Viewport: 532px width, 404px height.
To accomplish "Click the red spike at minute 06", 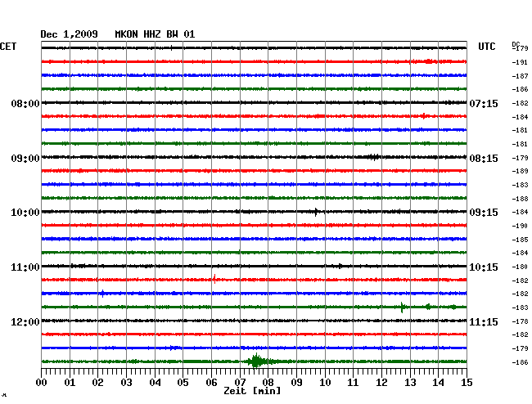I will point(214,279).
